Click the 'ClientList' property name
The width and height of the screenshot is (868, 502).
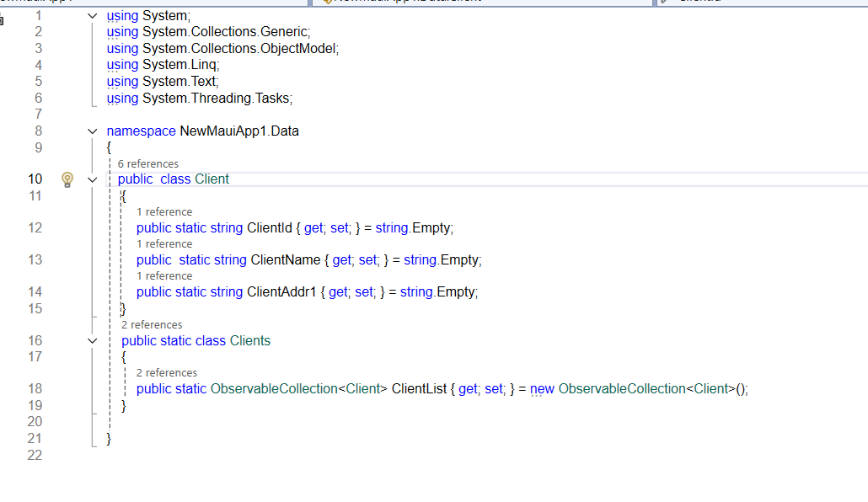(x=419, y=389)
